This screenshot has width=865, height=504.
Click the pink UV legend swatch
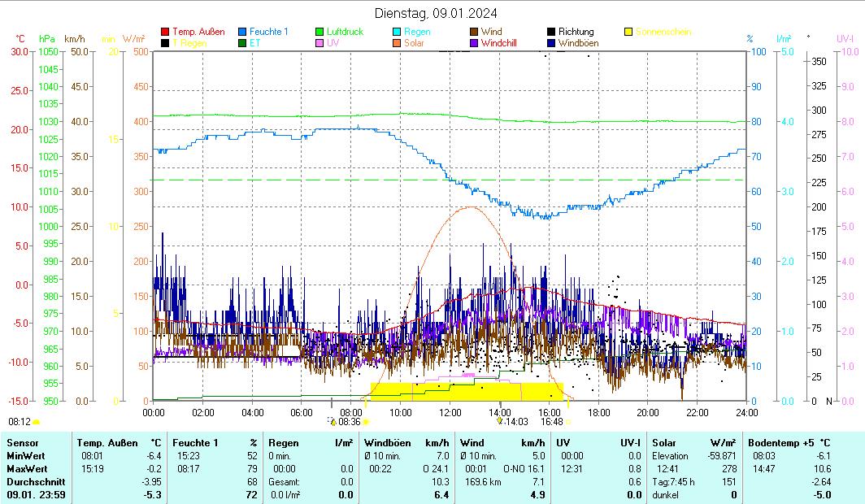click(319, 43)
